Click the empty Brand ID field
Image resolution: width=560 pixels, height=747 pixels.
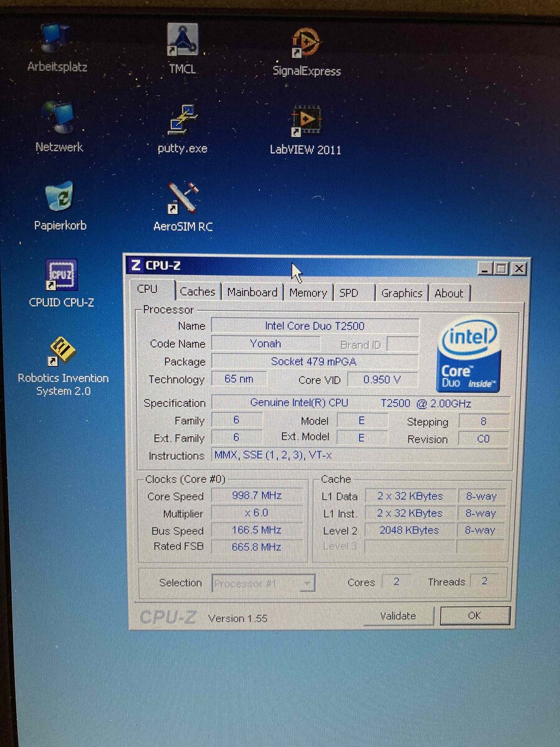click(x=403, y=344)
